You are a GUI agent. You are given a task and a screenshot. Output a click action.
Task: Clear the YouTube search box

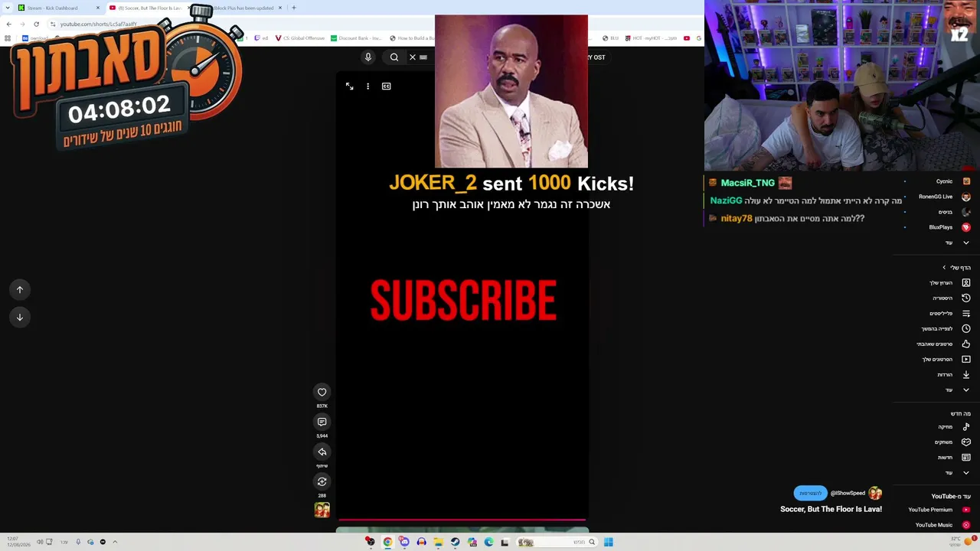point(413,57)
